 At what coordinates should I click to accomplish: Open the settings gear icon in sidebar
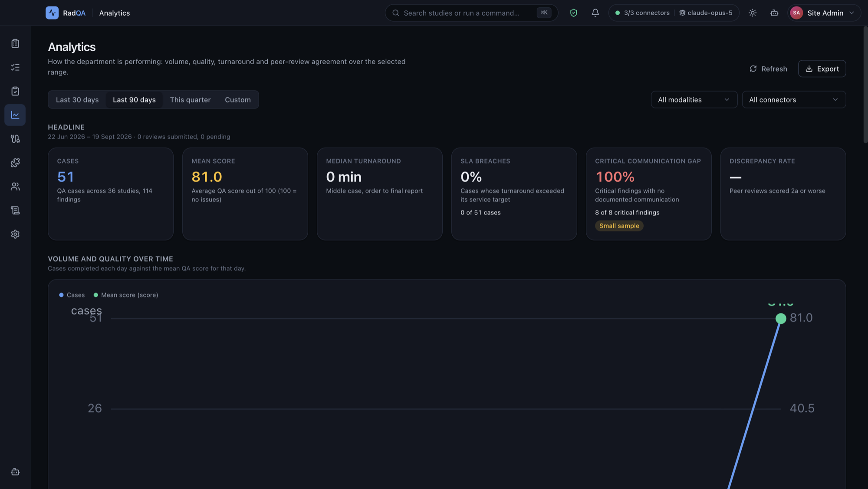click(15, 234)
